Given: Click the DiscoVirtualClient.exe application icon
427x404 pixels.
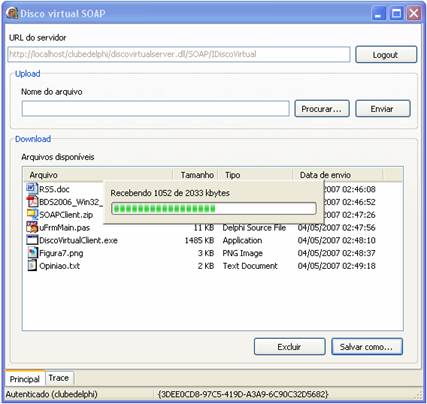Looking at the screenshot, I should click(x=32, y=240).
